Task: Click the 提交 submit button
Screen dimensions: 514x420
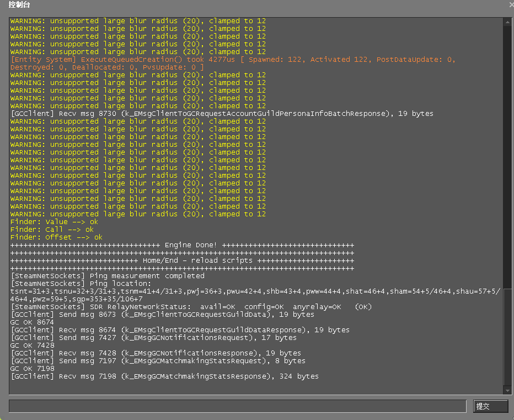Action: point(490,406)
